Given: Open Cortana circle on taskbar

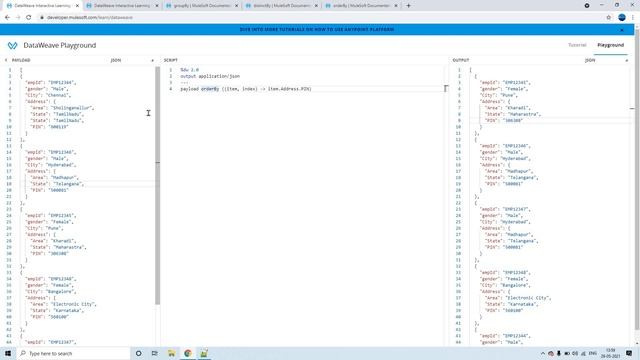Looking at the screenshot, I should pos(138,353).
